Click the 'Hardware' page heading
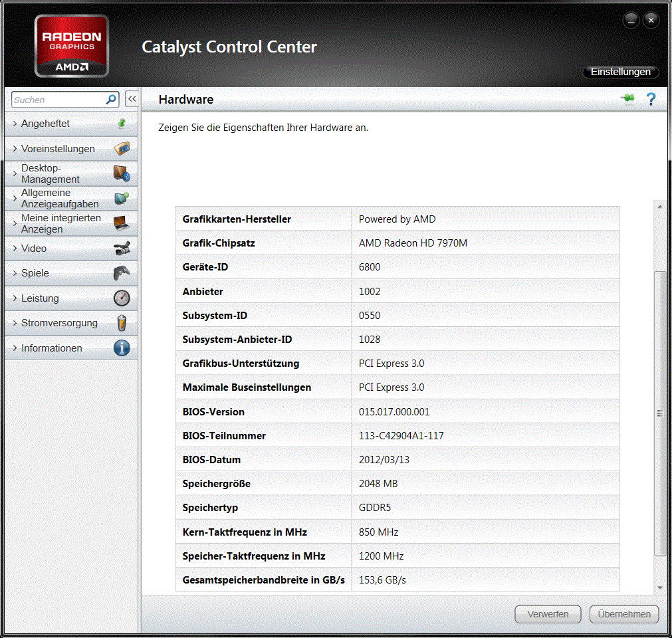Screen dimensions: 672x638 tap(186, 100)
